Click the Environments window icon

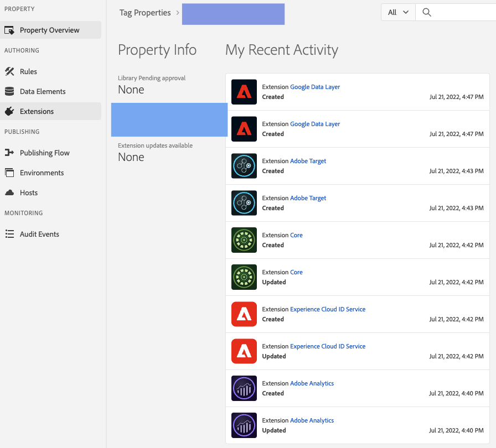pyautogui.click(x=9, y=173)
